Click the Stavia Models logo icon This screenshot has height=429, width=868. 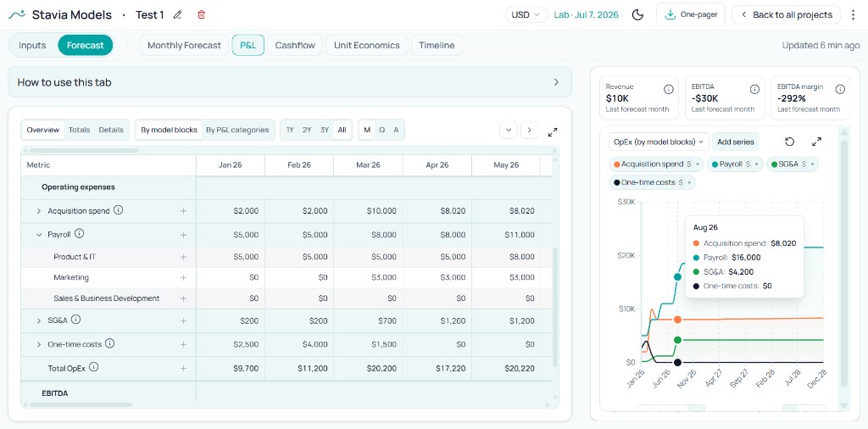pyautogui.click(x=17, y=15)
